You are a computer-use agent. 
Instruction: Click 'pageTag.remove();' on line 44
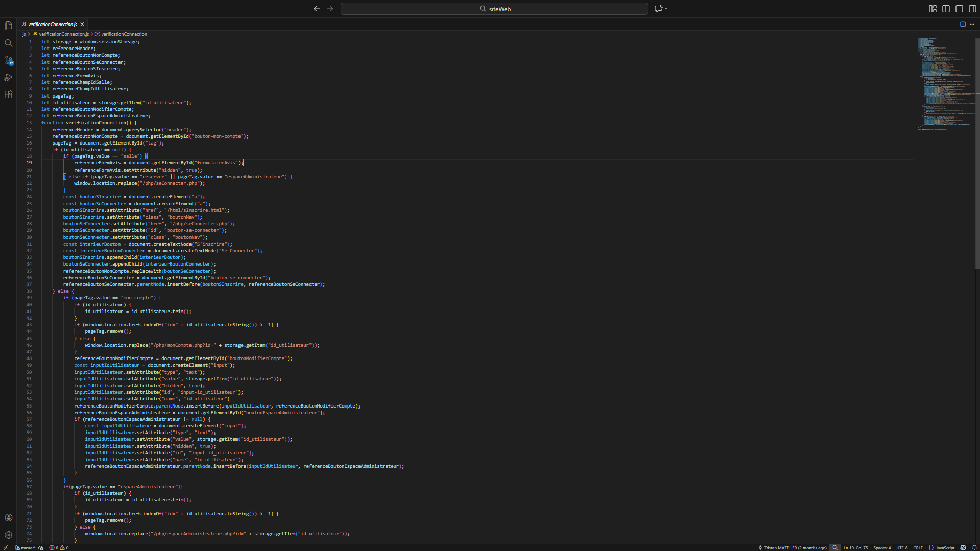[x=108, y=331]
